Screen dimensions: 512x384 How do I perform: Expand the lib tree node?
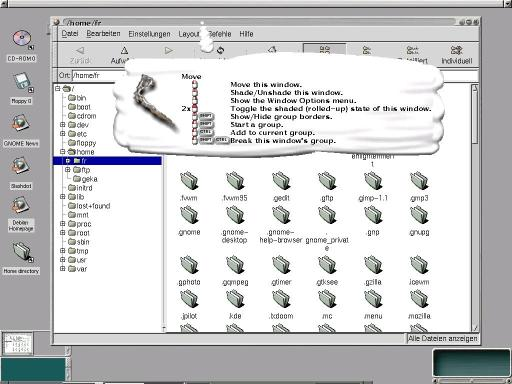pyautogui.click(x=62, y=197)
